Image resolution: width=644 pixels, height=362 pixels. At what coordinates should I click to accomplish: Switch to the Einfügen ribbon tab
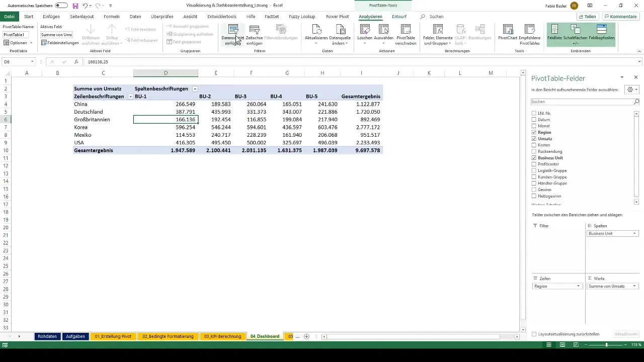(x=51, y=17)
